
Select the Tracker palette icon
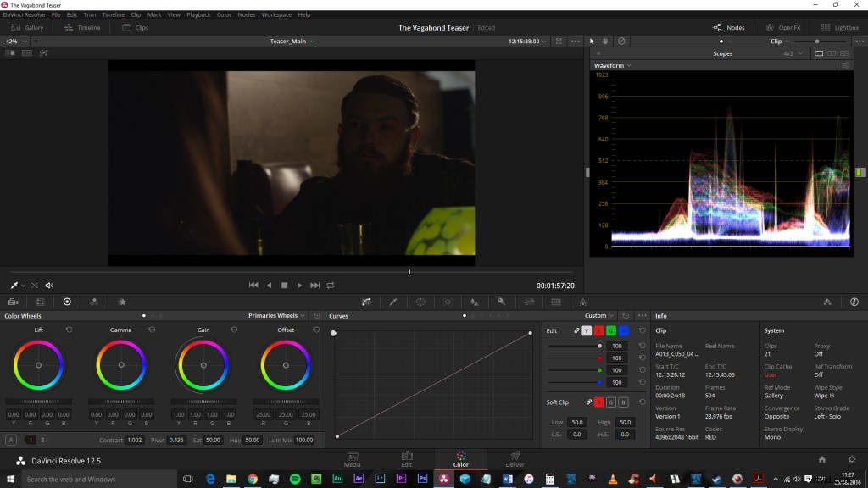(446, 302)
